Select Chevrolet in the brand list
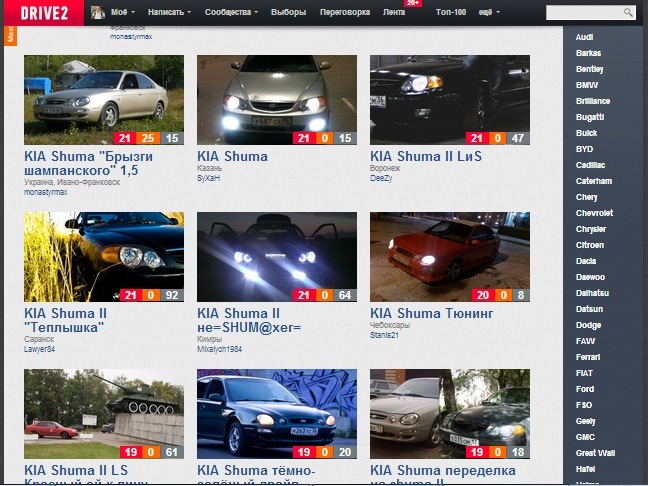This screenshot has width=648, height=486. (595, 213)
